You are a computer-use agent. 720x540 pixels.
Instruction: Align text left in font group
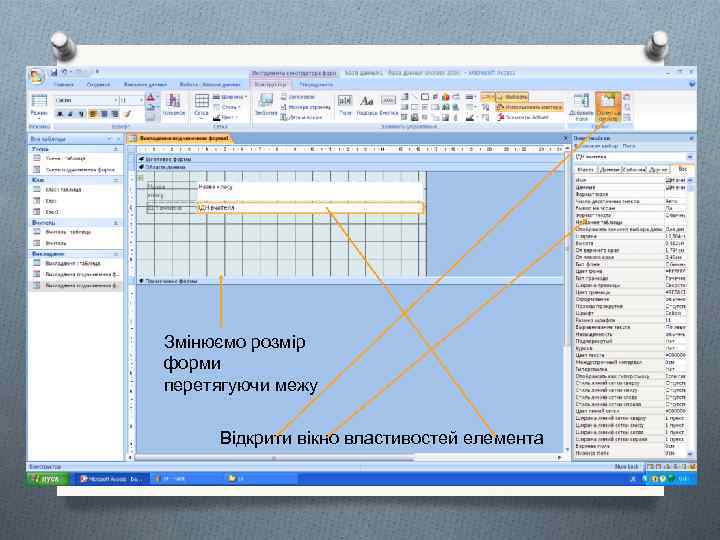tap(93, 114)
